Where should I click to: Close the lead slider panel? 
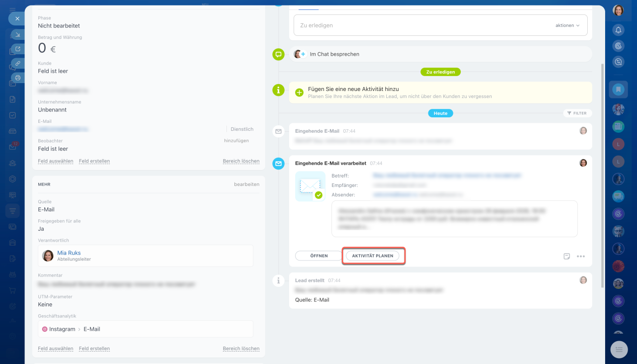tap(17, 18)
